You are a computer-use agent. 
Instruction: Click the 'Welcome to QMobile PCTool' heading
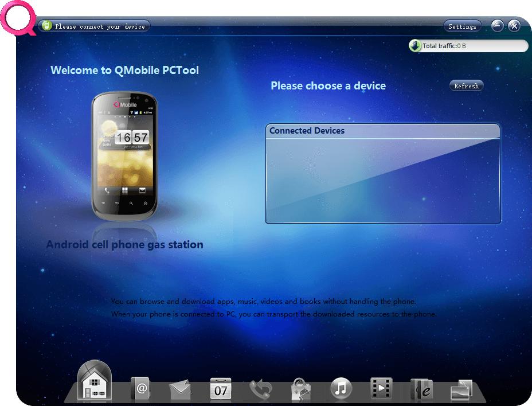(x=124, y=71)
